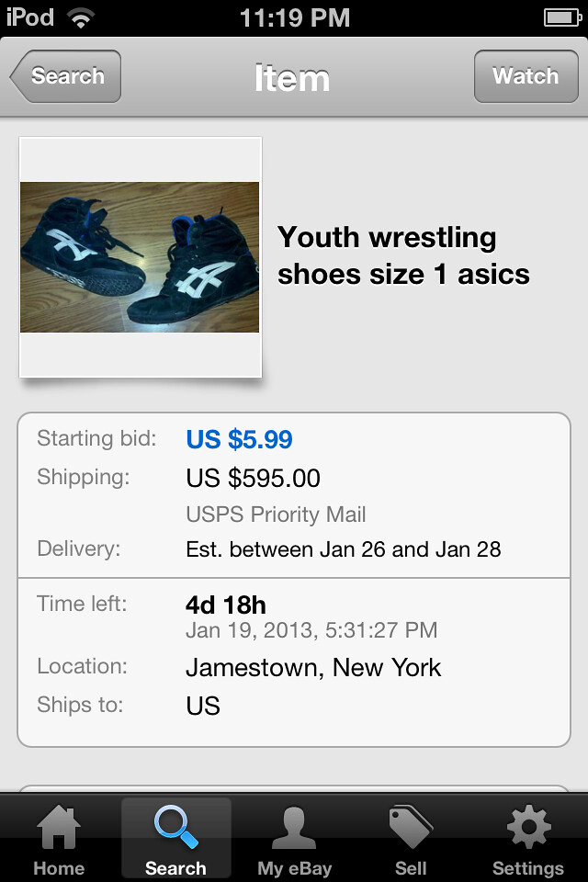Viewport: 588px width, 882px height.
Task: Return to results using the Search back button
Action: coord(64,76)
